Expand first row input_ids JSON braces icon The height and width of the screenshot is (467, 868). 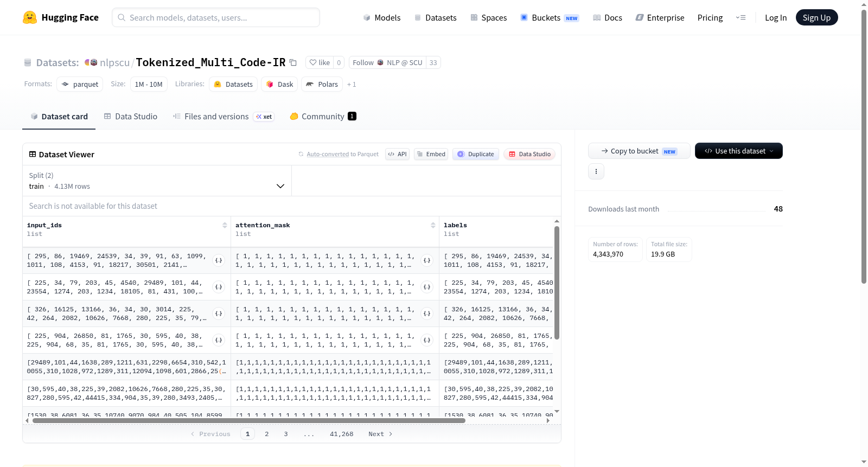[219, 260]
